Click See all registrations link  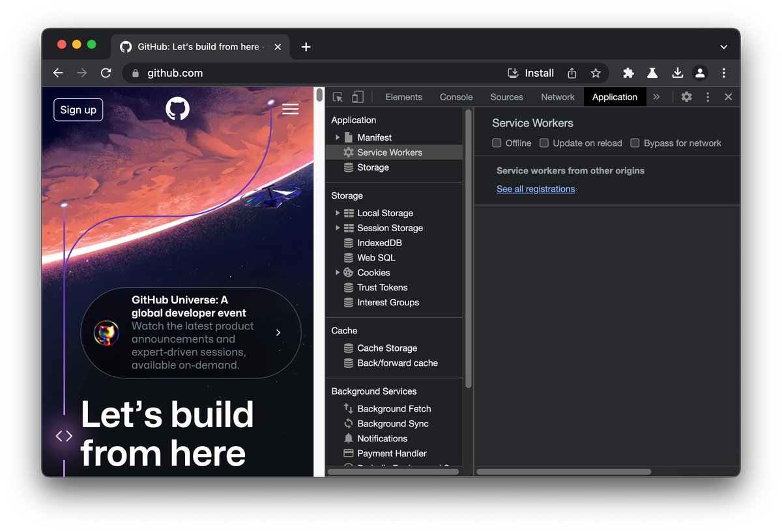(536, 189)
